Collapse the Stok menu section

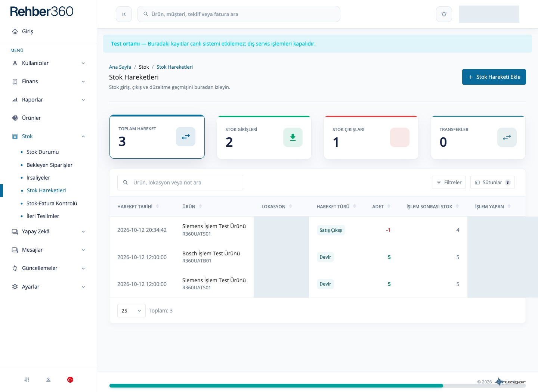(x=49, y=136)
